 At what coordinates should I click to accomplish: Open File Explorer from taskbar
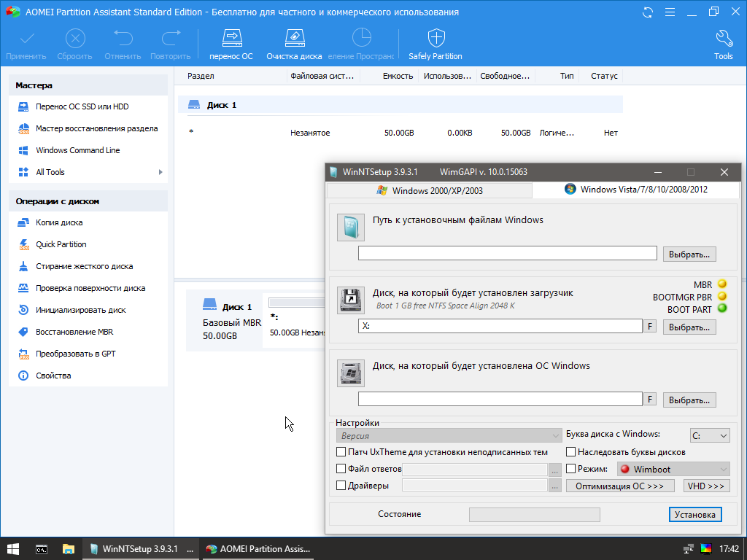point(69,549)
